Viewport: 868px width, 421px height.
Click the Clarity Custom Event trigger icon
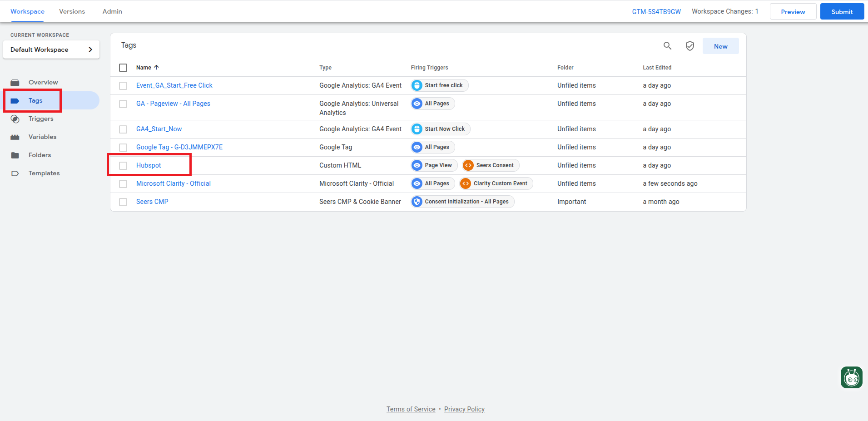465,183
